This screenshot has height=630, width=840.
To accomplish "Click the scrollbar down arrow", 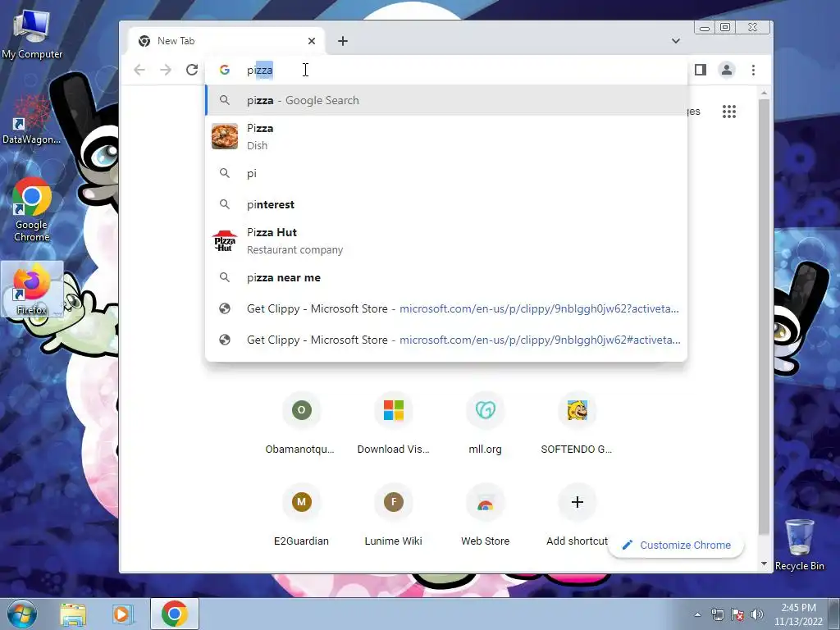I will click(764, 564).
